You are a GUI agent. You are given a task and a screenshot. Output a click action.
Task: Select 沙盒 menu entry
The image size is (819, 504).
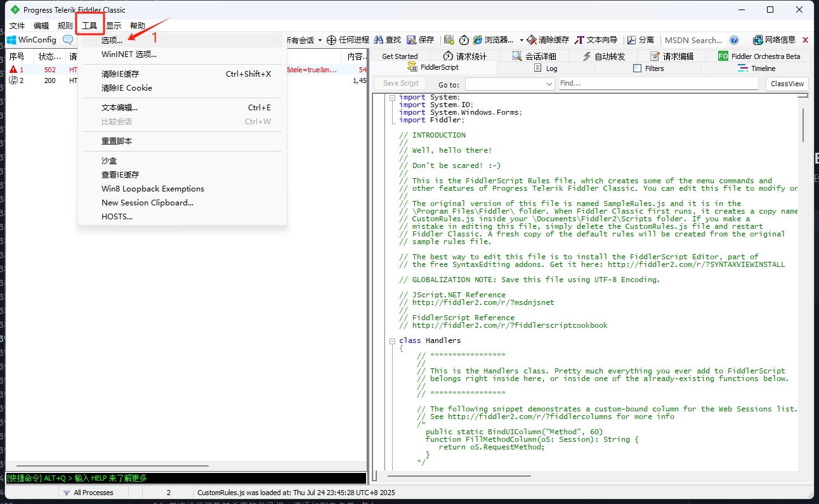click(x=182, y=161)
